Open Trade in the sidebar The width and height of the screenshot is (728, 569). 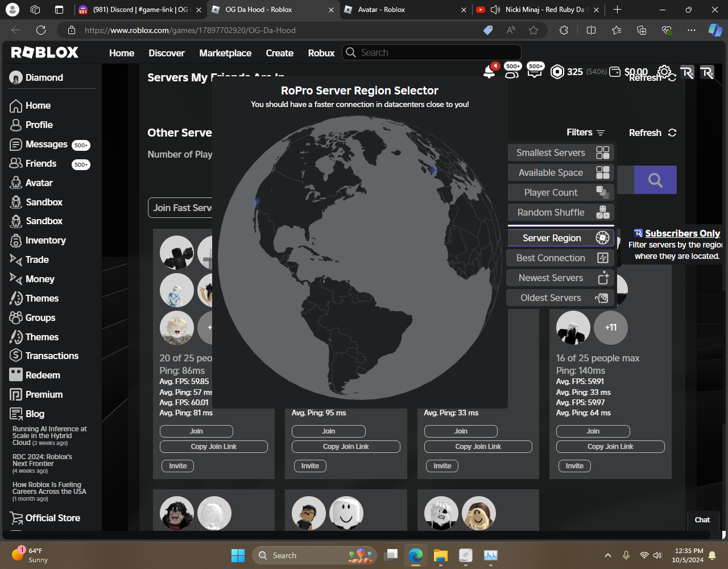click(x=30, y=259)
